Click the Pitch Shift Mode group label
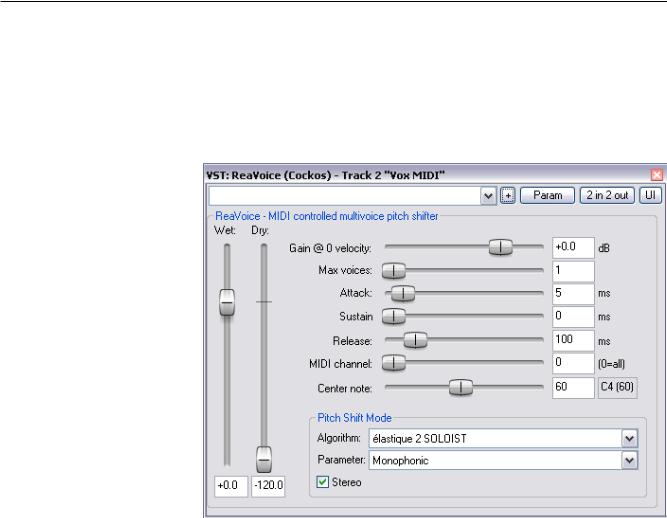The image size is (667, 518). (x=354, y=418)
